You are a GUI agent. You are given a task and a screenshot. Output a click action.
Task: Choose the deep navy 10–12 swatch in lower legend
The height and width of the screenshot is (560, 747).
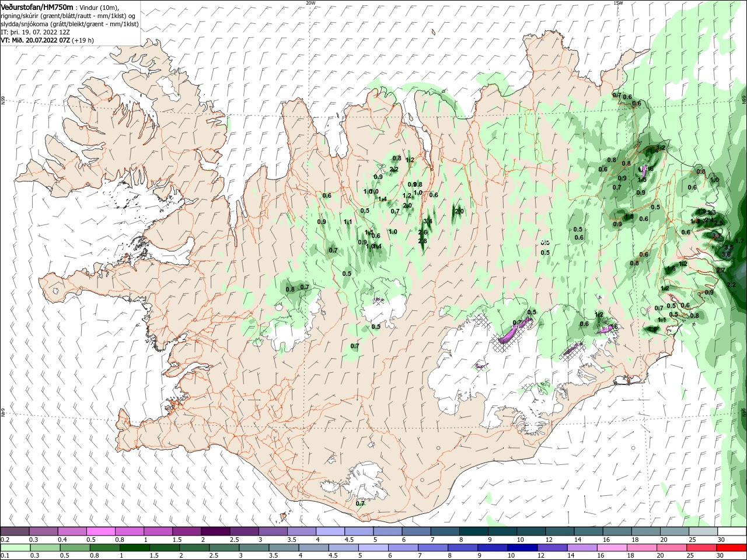pyautogui.click(x=521, y=548)
